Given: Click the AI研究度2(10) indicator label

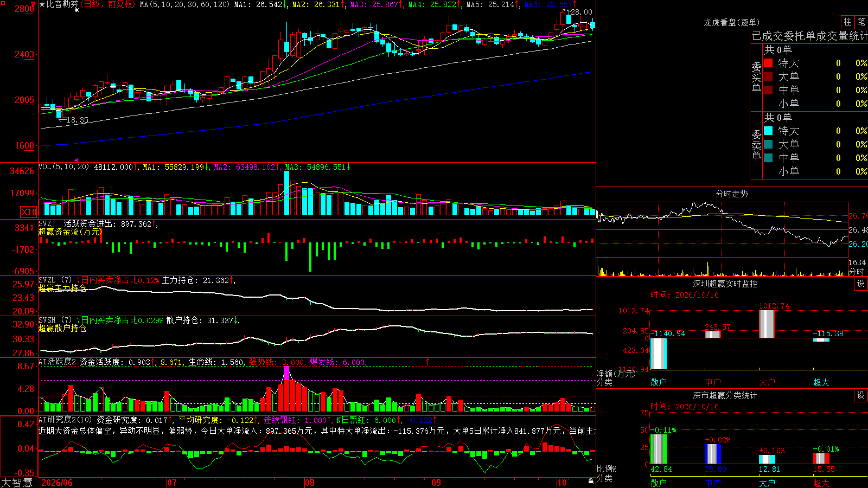Looking at the screenshot, I should click(65, 420).
